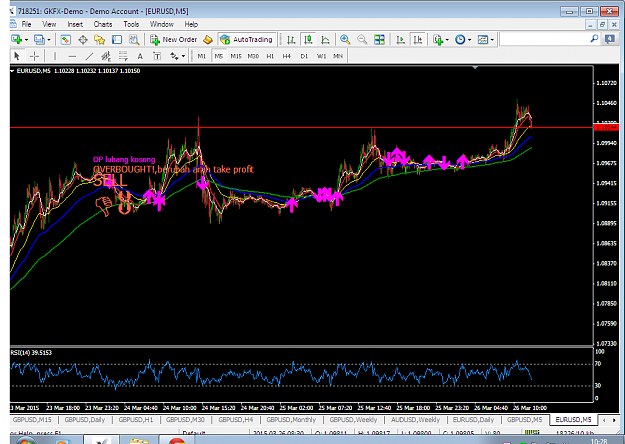Screen dimensions: 625x444
Task: Open the Indicators list icon
Action: 438,39
